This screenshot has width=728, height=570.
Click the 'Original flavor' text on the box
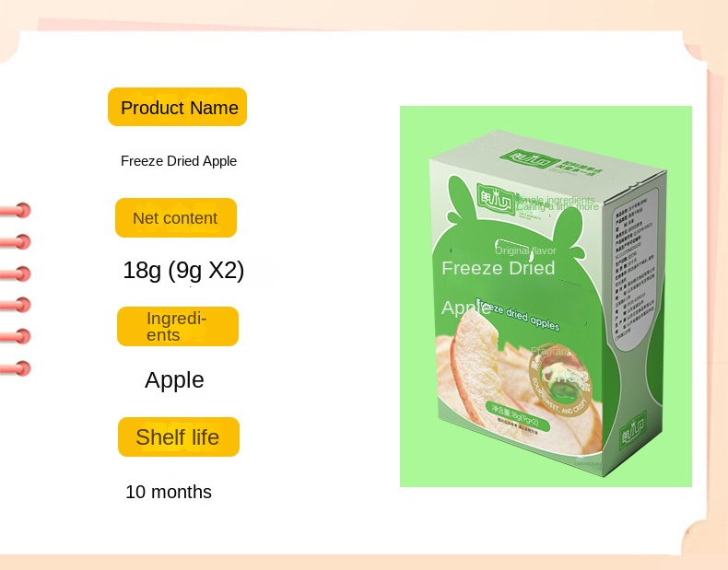pos(525,250)
